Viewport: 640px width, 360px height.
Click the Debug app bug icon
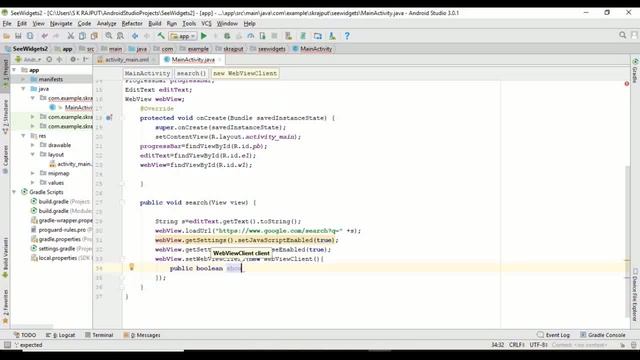pyautogui.click(x=227, y=36)
